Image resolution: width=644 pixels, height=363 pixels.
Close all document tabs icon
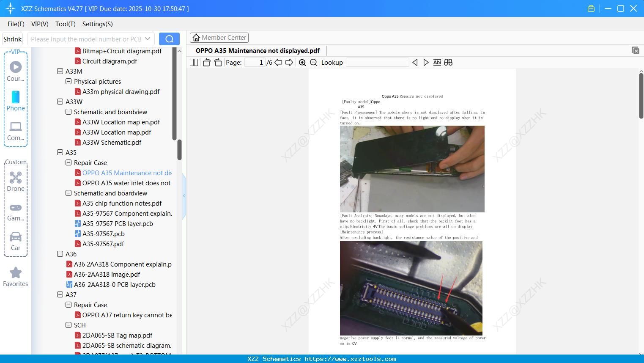(x=636, y=50)
